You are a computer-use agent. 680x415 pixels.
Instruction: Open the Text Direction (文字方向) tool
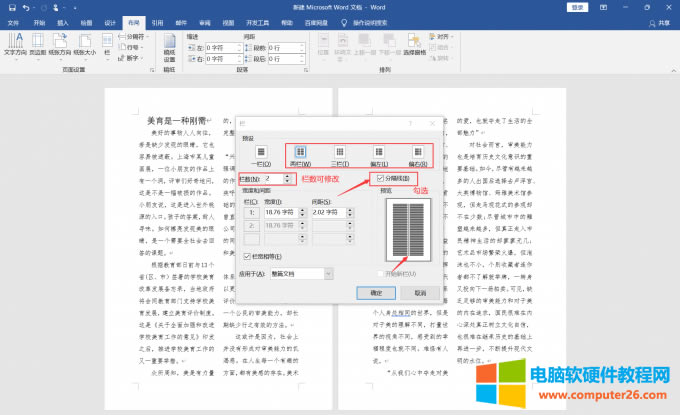pyautogui.click(x=15, y=45)
